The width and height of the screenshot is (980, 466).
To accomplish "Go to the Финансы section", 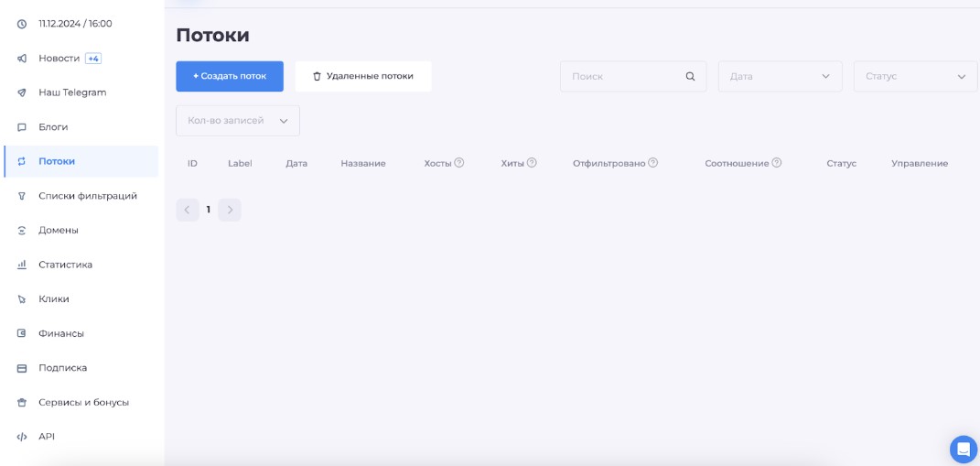I will coord(60,333).
